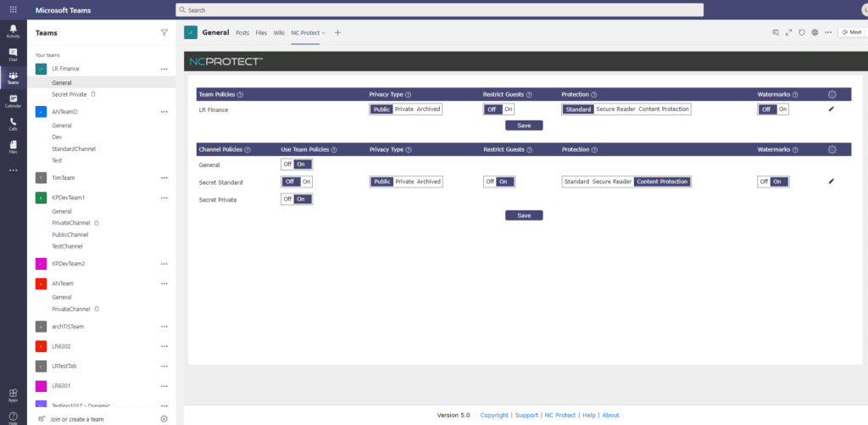
Task: Switch to the Wiki tab
Action: [279, 33]
